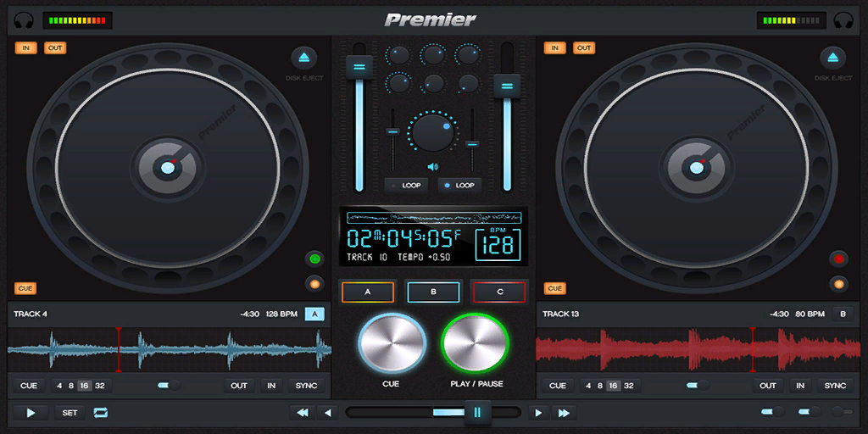Click the play triangle in bottom-left bar
The width and height of the screenshot is (868, 434).
(x=31, y=413)
